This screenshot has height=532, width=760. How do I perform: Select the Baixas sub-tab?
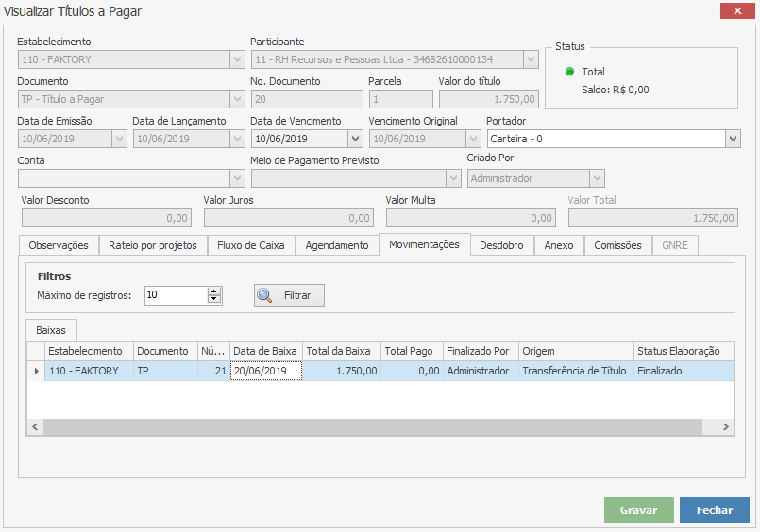coord(52,330)
